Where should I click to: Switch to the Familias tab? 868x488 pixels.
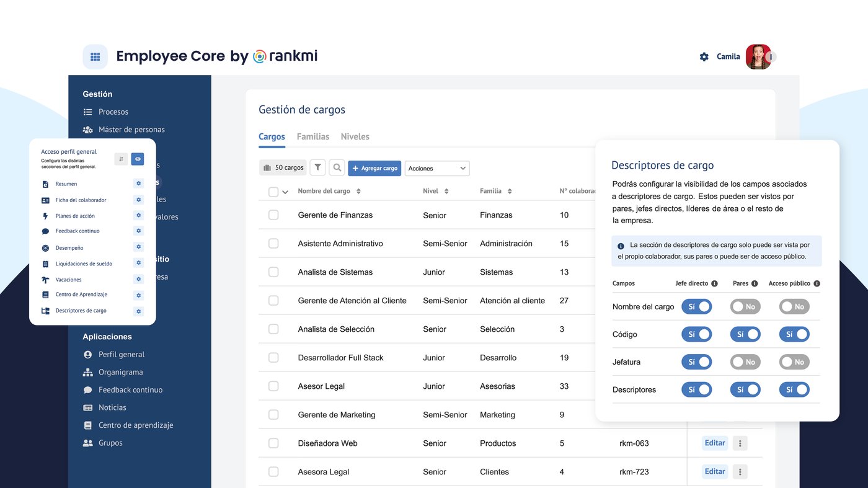point(312,136)
